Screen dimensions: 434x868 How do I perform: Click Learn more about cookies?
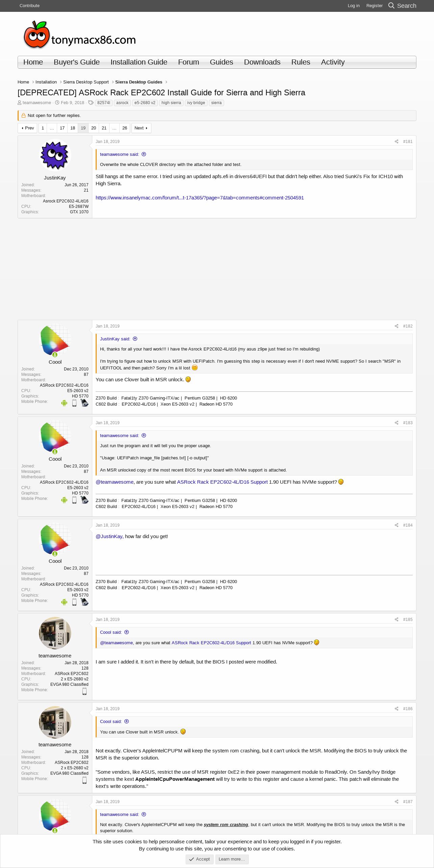point(232,859)
